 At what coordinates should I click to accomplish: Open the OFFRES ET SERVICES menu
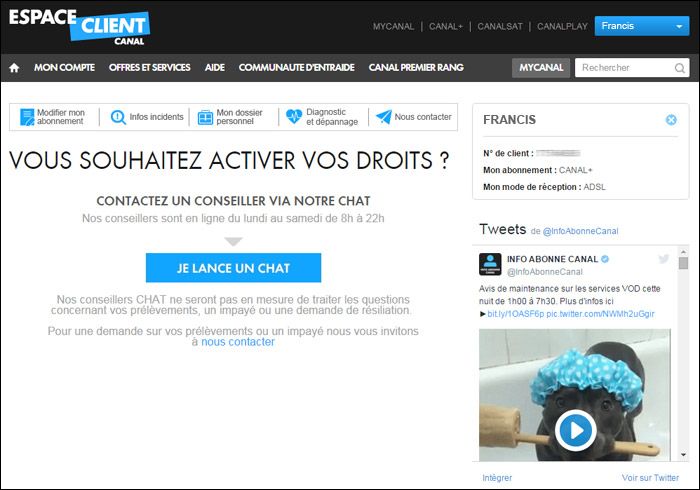[x=149, y=68]
